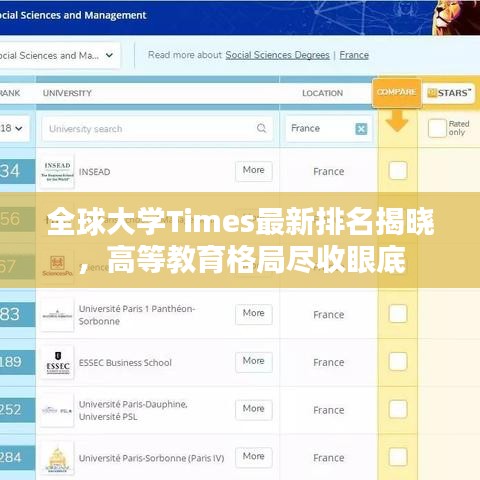Click the Université Paris-Sorbonne (Paris IV) logo
This screenshot has height=480, width=480.
(x=57, y=458)
